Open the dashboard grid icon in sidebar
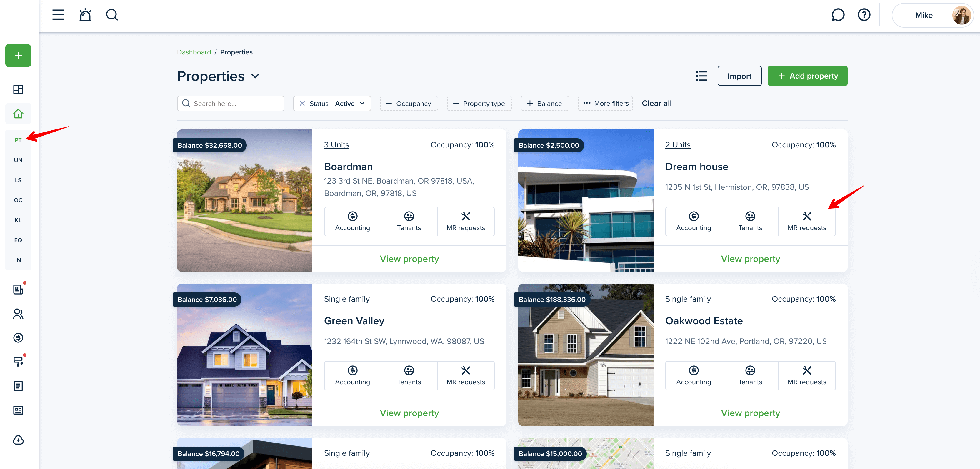Viewport: 980px width, 469px height. coord(18,89)
